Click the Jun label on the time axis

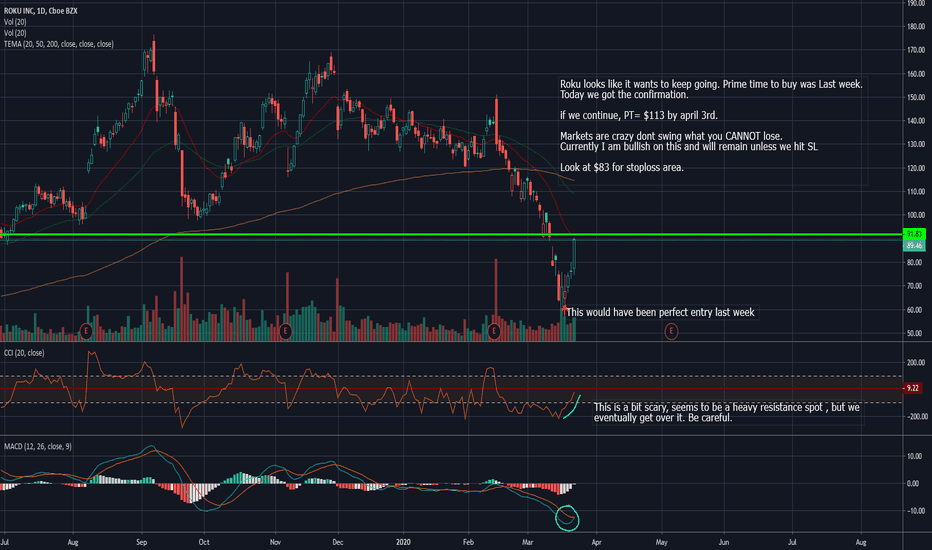click(723, 542)
